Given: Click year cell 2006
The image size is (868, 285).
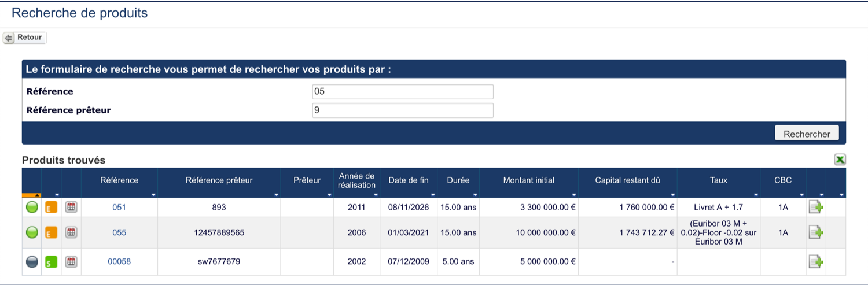Looking at the screenshot, I should coord(356,232).
